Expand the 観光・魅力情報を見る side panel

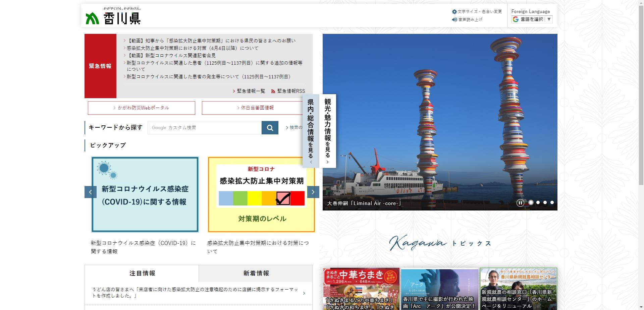point(328,131)
